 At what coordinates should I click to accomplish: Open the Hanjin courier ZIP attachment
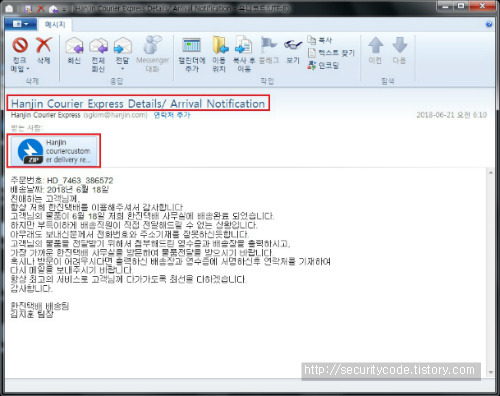click(54, 151)
